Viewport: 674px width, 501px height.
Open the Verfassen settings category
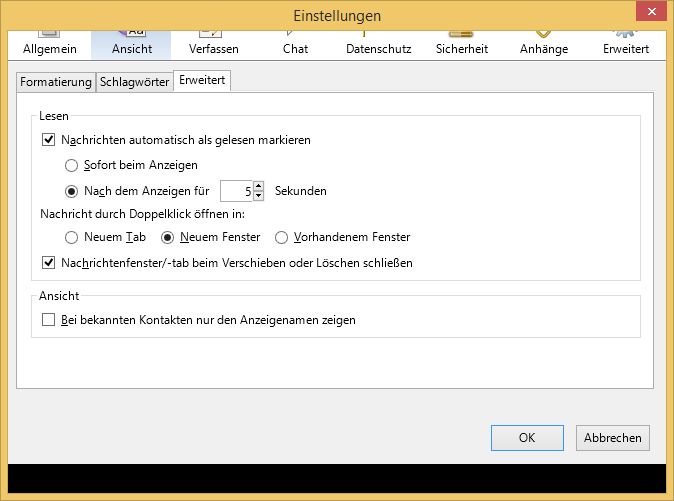click(214, 45)
